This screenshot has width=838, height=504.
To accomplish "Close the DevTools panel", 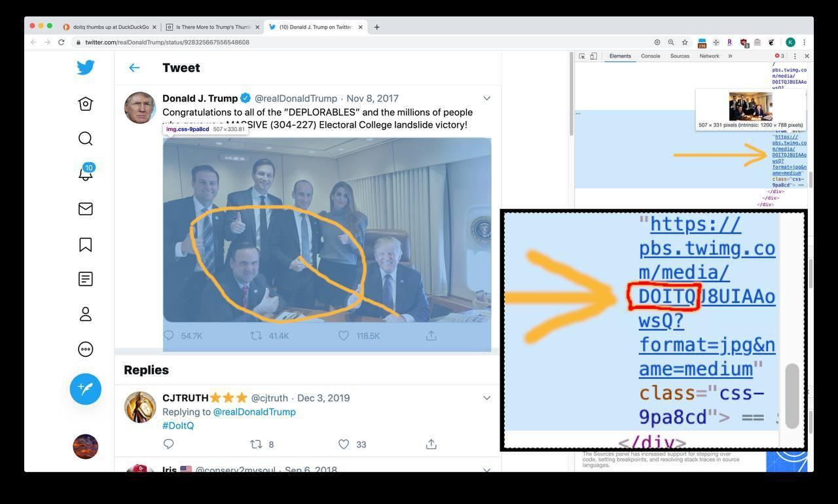I will (807, 56).
